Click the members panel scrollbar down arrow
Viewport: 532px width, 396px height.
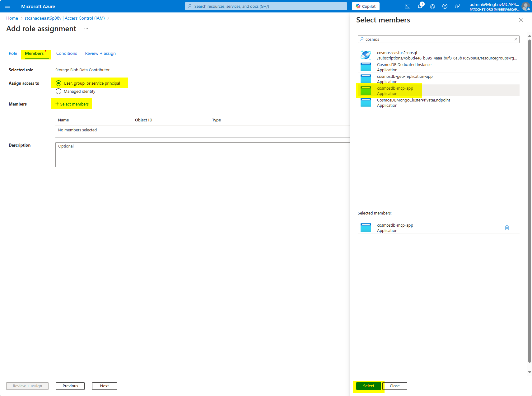point(530,372)
